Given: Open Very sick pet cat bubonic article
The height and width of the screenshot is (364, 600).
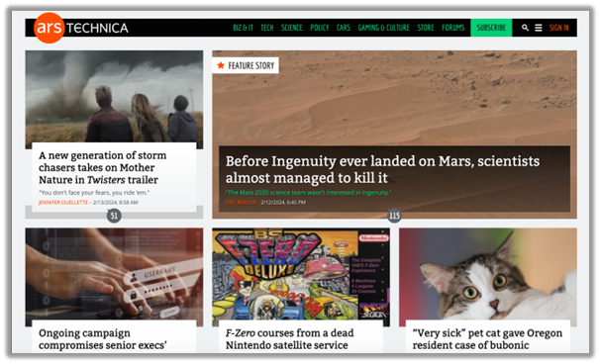Looking at the screenshot, I should pos(487,338).
